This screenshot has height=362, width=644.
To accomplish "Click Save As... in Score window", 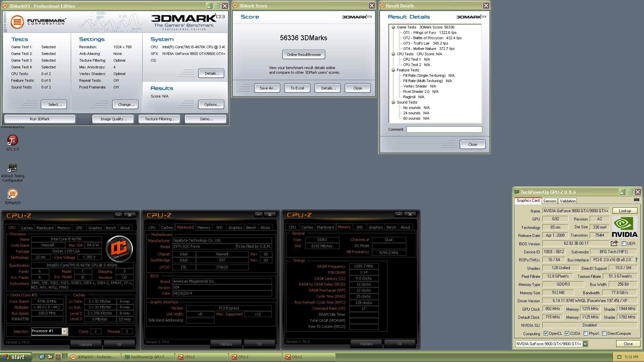I will pyautogui.click(x=267, y=88).
